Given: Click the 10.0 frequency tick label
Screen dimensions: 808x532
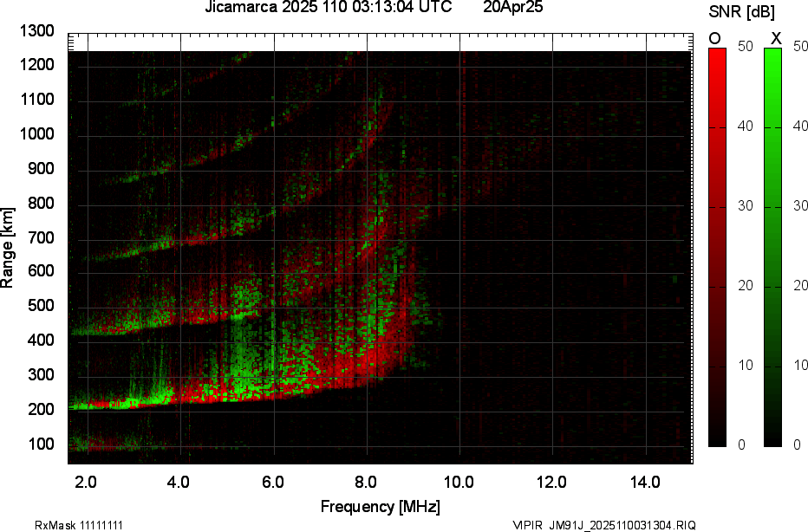Looking at the screenshot, I should pyautogui.click(x=459, y=483).
